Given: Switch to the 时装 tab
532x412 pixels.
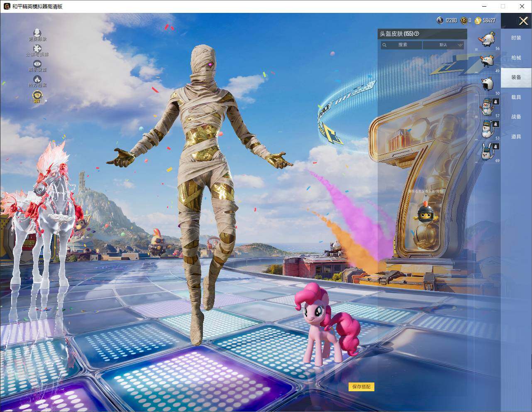Looking at the screenshot, I should (516, 38).
